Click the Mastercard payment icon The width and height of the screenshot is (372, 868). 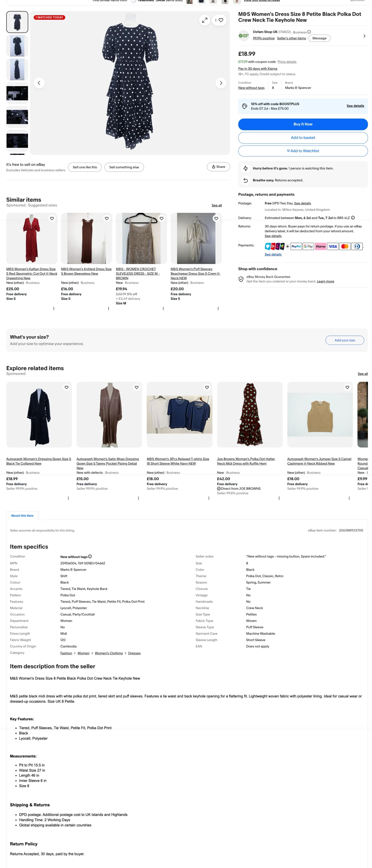pos(345,246)
